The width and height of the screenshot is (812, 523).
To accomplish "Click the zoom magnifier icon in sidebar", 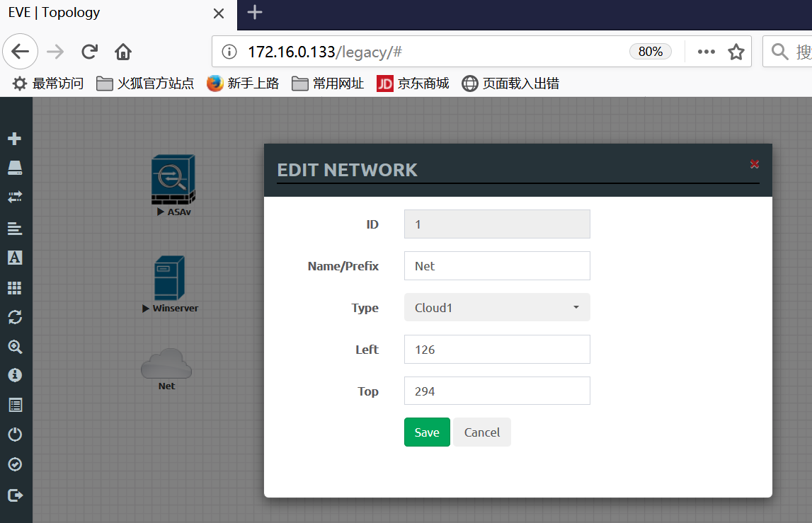I will [x=14, y=346].
